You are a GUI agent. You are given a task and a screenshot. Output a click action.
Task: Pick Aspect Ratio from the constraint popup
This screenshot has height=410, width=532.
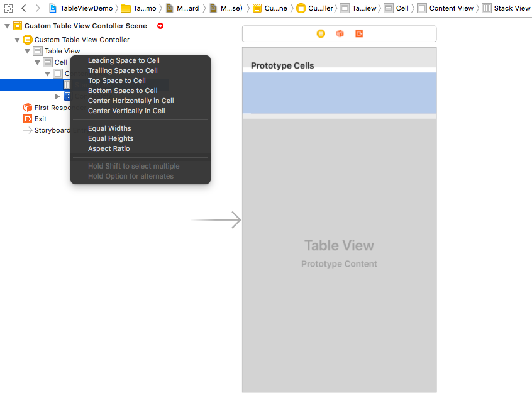109,148
